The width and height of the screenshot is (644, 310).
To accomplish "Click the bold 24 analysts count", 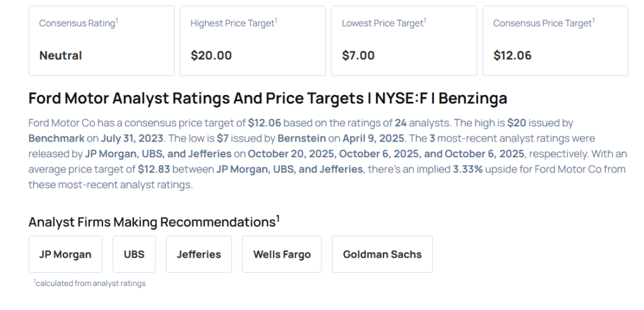I will [x=401, y=123].
